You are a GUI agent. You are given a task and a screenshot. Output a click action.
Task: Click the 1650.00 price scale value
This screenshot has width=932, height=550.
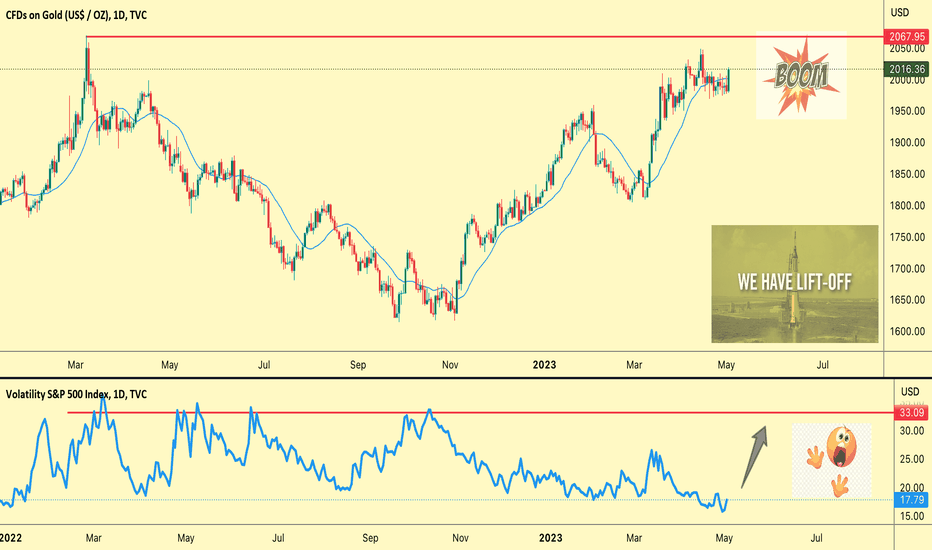[x=907, y=300]
